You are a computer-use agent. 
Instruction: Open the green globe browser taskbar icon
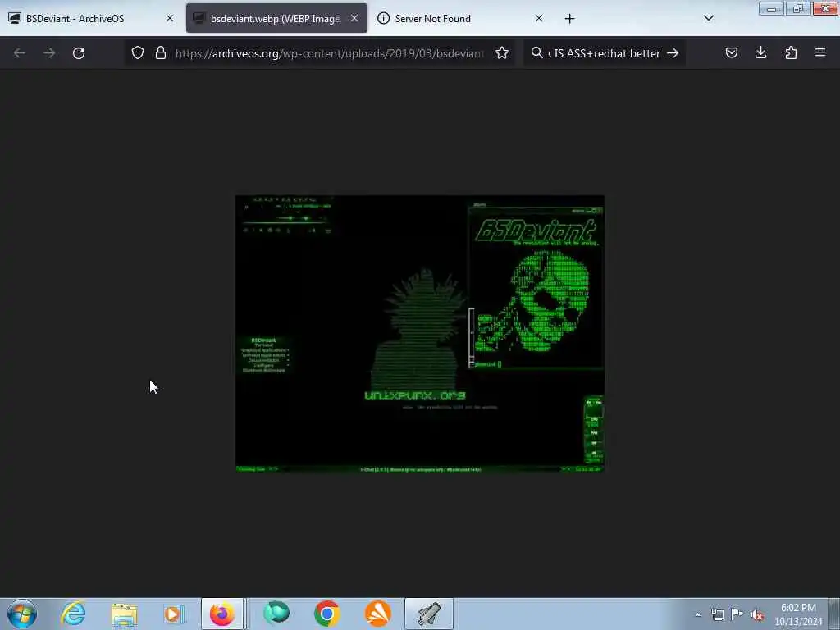276,614
